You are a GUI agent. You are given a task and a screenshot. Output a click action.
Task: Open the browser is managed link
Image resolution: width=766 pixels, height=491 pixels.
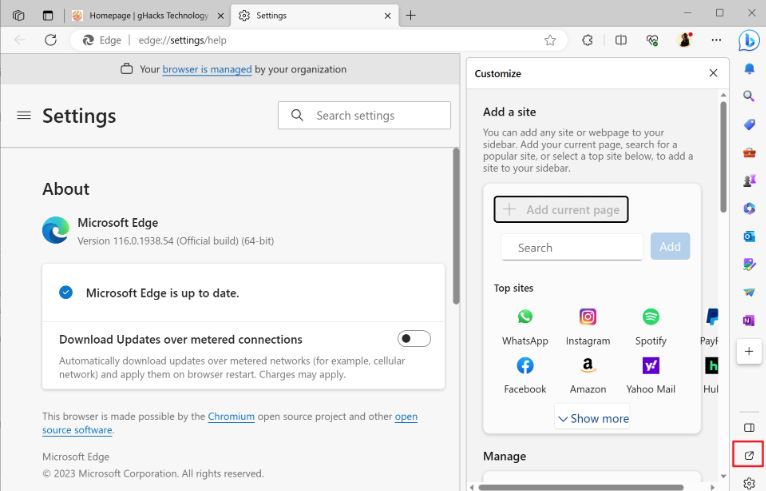207,69
